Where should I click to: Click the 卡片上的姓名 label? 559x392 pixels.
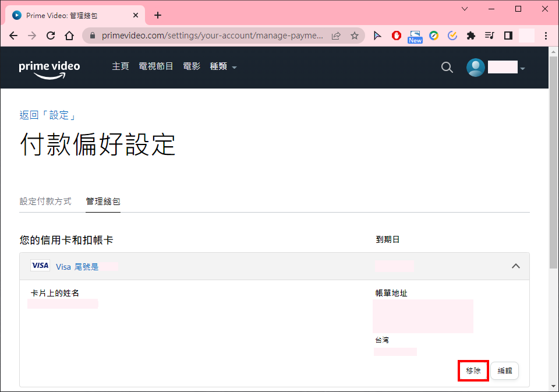click(55, 293)
